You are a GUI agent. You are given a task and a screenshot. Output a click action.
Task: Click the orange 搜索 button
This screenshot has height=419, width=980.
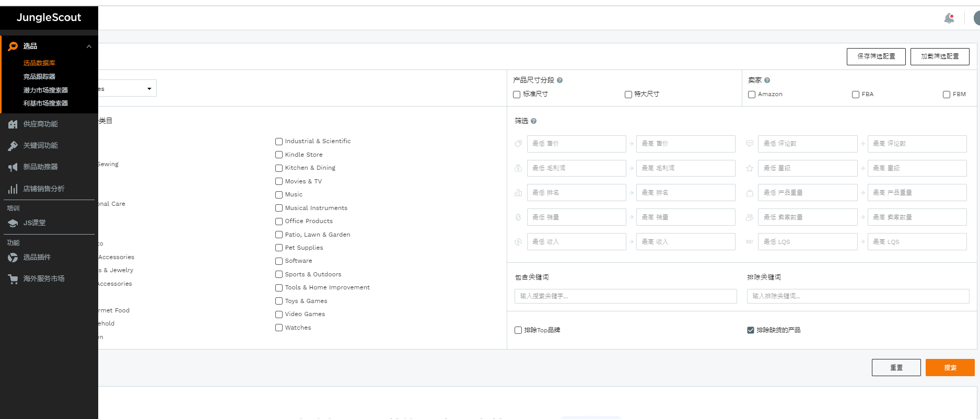tap(950, 367)
